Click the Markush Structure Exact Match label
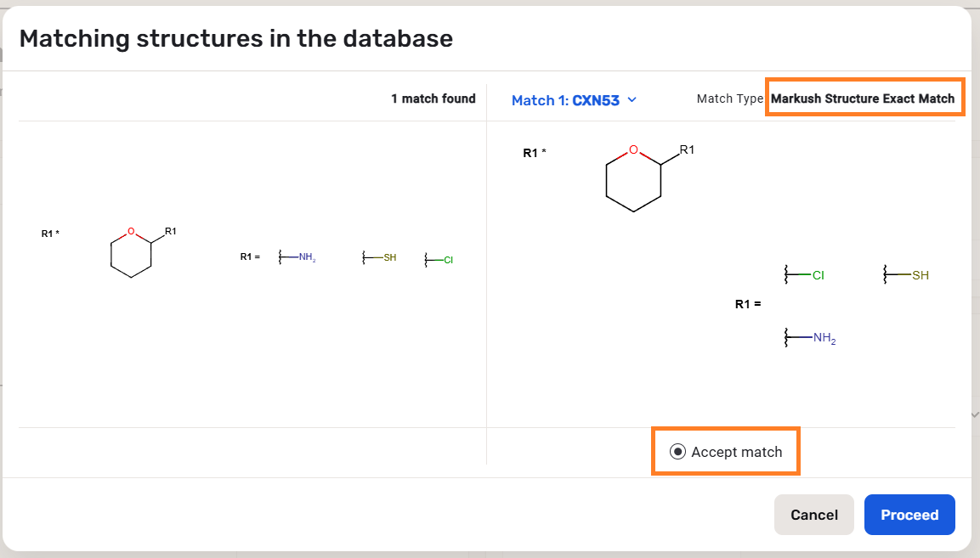This screenshot has width=980, height=558. [x=863, y=99]
